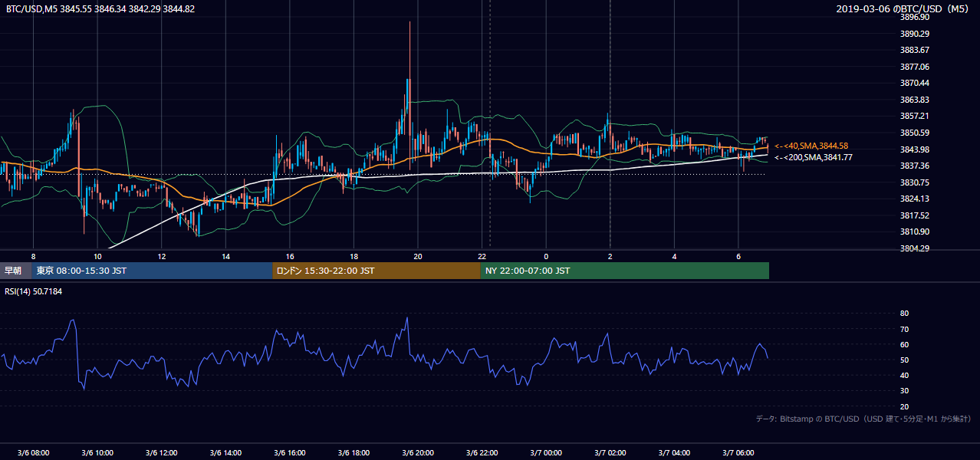
Task: Click price axis label 3810.90
Action: [x=915, y=232]
